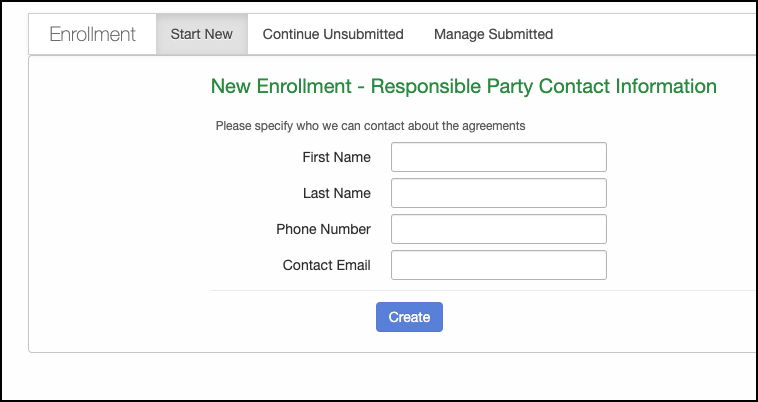Click the Phone Number label
This screenshot has width=758, height=402.
pos(323,229)
